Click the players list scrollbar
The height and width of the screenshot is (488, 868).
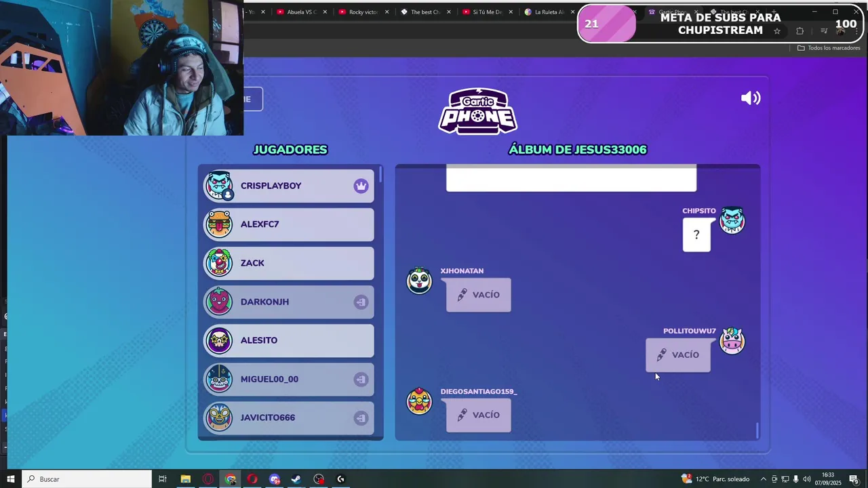coord(380,174)
